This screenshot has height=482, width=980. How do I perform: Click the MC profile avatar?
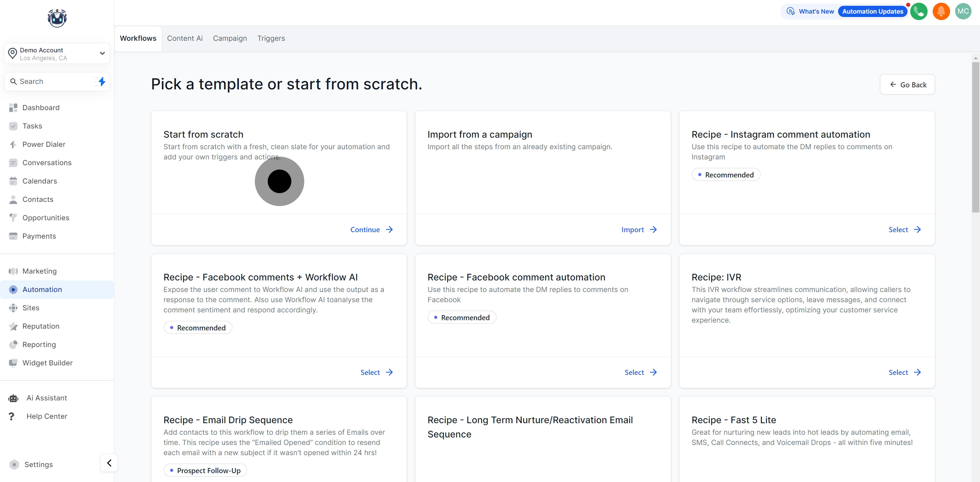click(x=963, y=12)
